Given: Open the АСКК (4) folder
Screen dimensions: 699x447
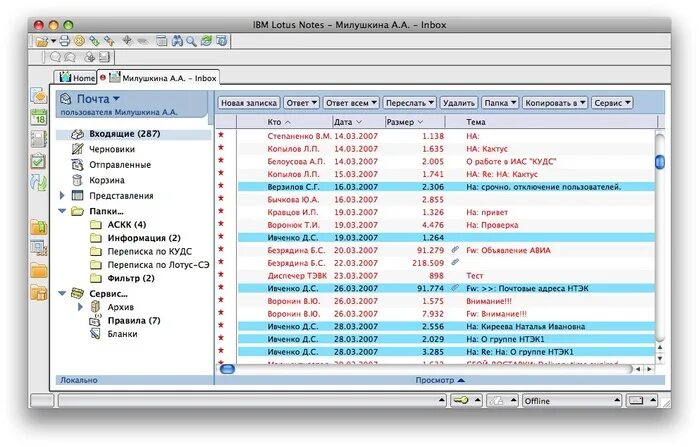Looking at the screenshot, I should (x=127, y=225).
